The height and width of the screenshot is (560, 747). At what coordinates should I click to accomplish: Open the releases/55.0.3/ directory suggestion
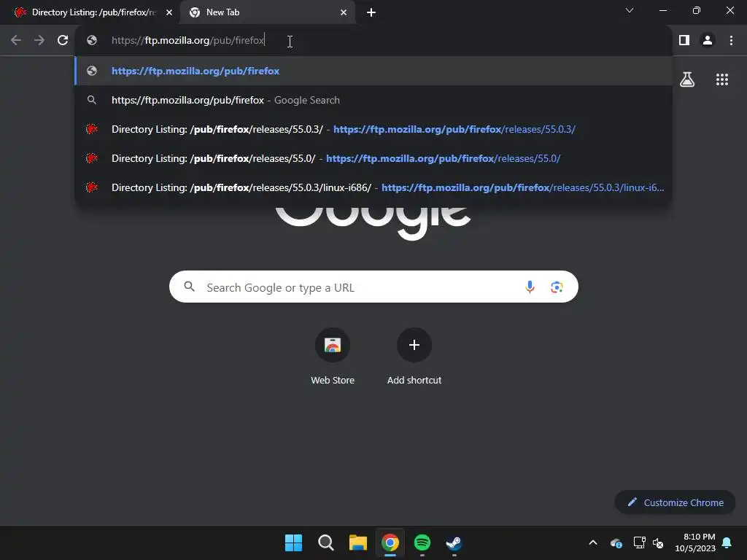[373, 129]
